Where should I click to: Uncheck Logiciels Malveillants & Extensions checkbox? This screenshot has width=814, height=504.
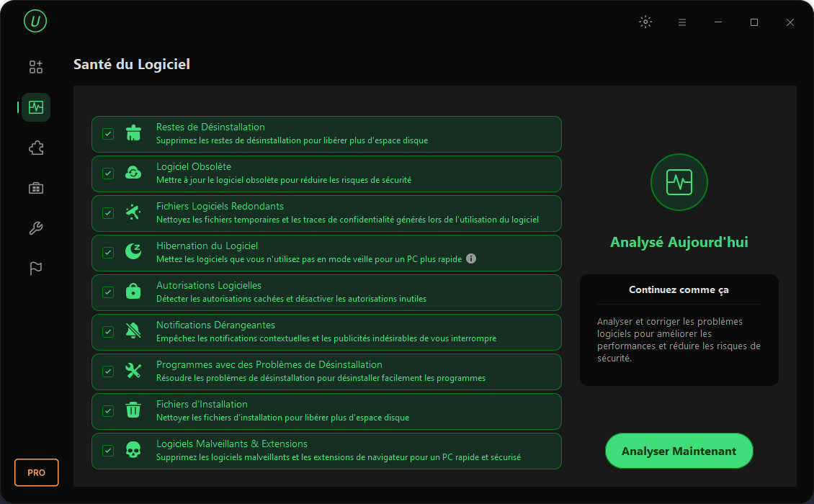pyautogui.click(x=108, y=451)
